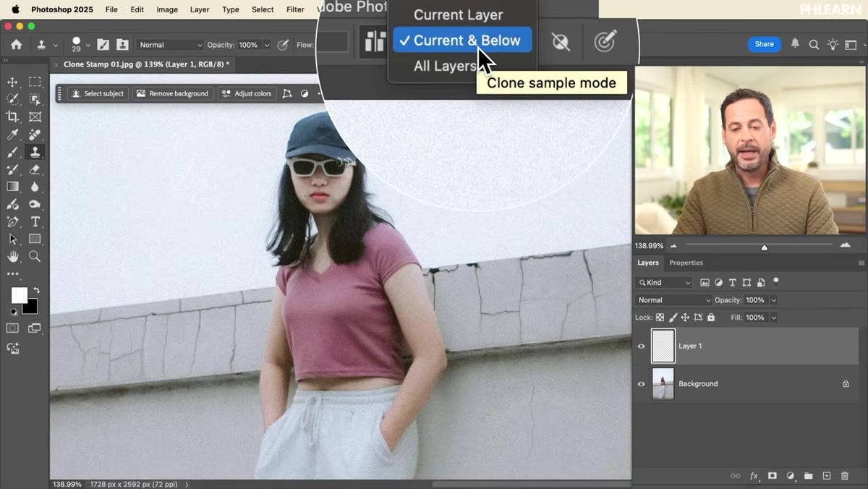Open the Clone Source panel icon

click(x=122, y=45)
